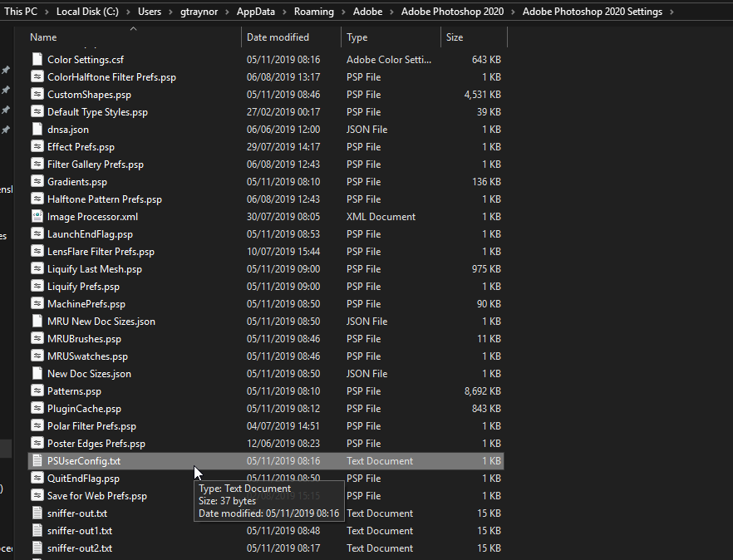Click the sniffer-out2.txt file icon
This screenshot has width=733, height=560.
37,548
